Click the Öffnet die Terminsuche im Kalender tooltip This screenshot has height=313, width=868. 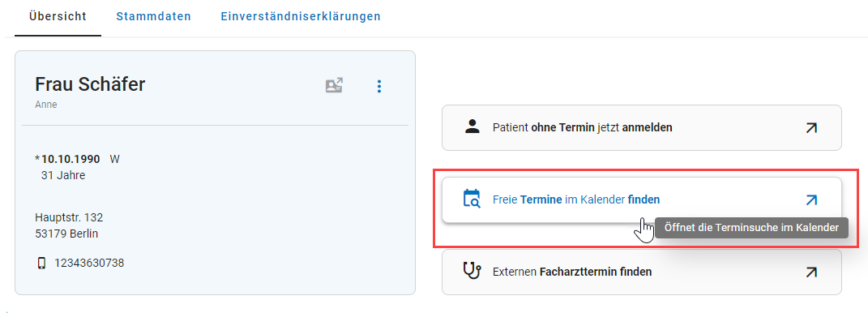point(752,228)
